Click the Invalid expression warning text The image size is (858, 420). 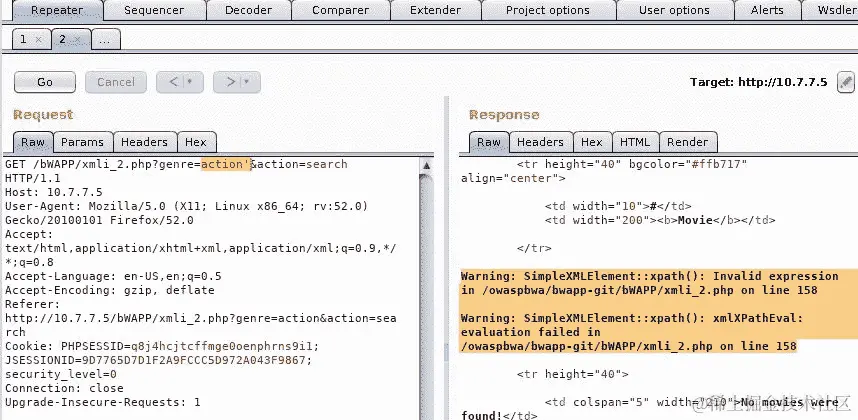(649, 283)
